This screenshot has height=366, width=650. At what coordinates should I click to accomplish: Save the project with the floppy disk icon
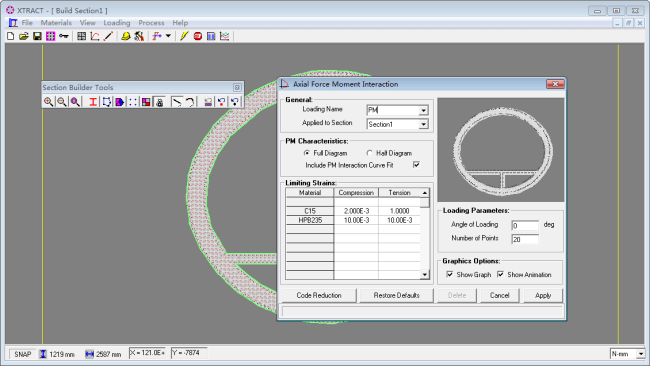[37, 36]
